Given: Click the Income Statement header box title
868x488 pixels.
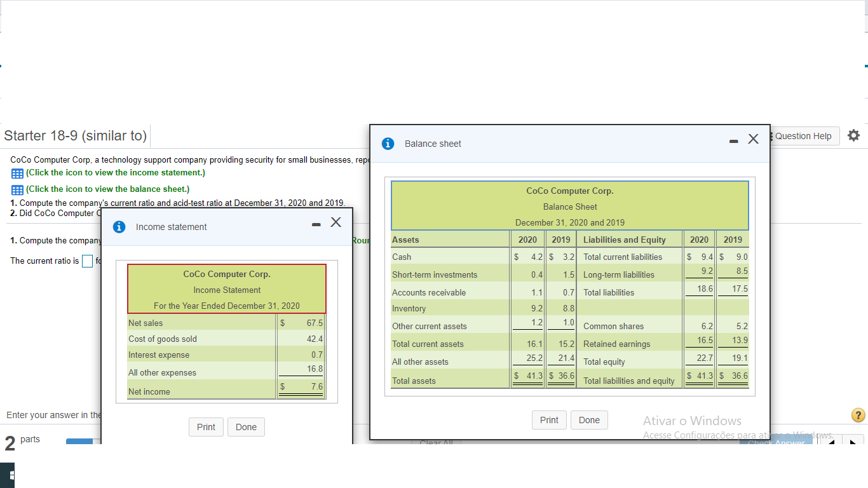Looking at the screenshot, I should click(227, 290).
